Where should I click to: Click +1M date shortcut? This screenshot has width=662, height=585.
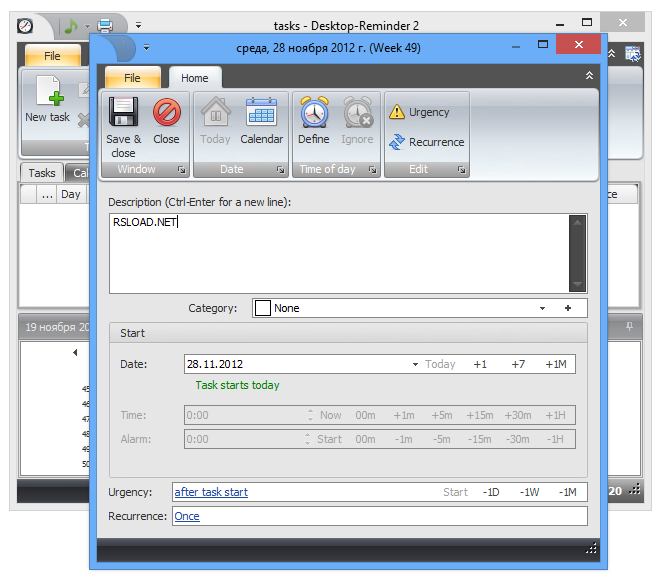[556, 364]
